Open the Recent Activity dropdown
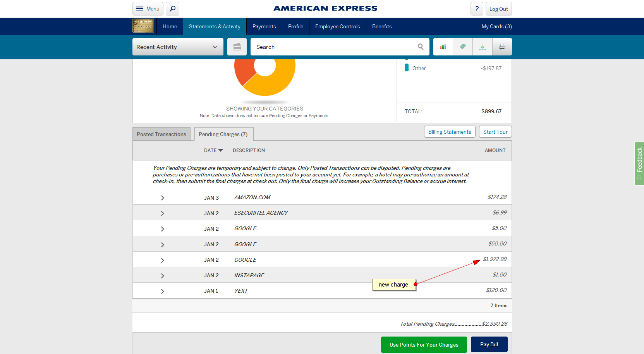The height and width of the screenshot is (354, 644). click(x=178, y=47)
